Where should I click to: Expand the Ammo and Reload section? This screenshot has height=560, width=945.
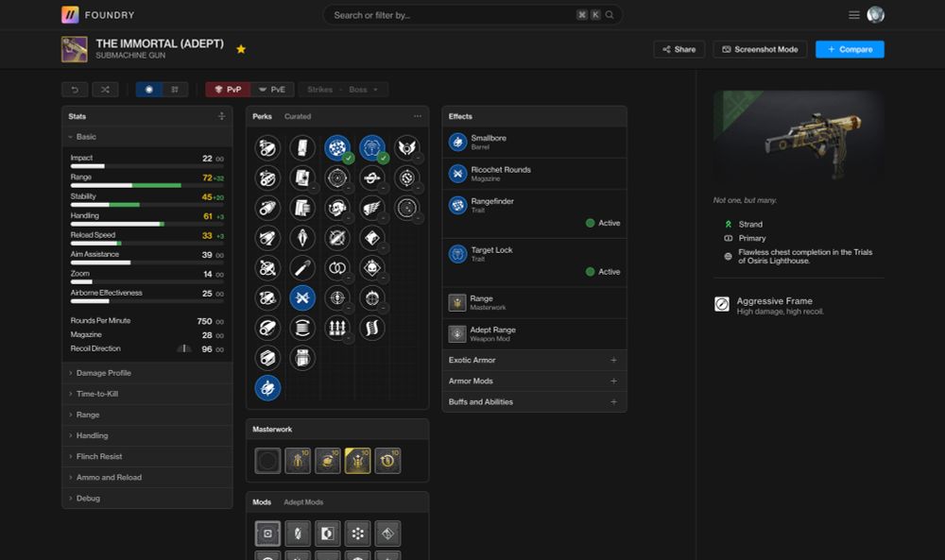pyautogui.click(x=147, y=478)
